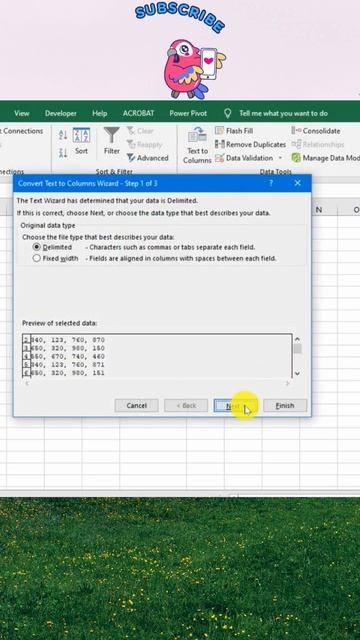
Task: Click the preview horizontal scroll right arrow
Action: click(x=287, y=384)
